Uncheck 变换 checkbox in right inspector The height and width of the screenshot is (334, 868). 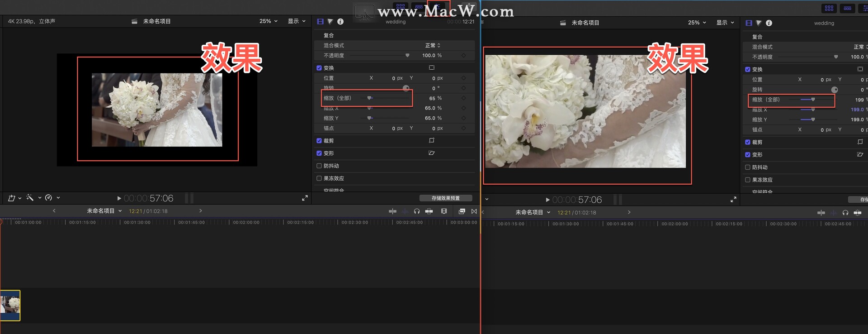pyautogui.click(x=748, y=69)
